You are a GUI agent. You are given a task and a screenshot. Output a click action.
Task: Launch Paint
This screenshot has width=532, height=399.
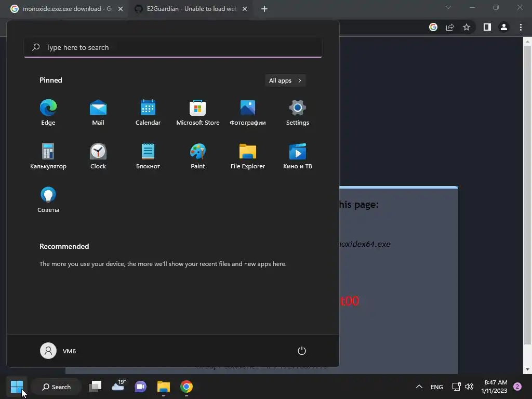tap(198, 156)
